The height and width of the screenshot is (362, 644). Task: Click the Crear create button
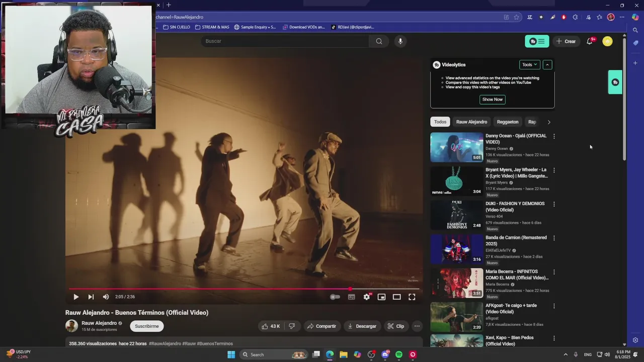point(566,41)
